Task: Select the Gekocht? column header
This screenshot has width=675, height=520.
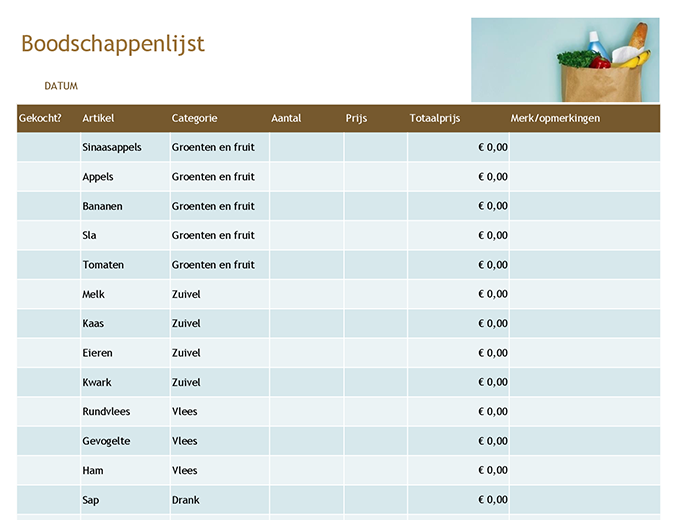Action: click(x=40, y=118)
